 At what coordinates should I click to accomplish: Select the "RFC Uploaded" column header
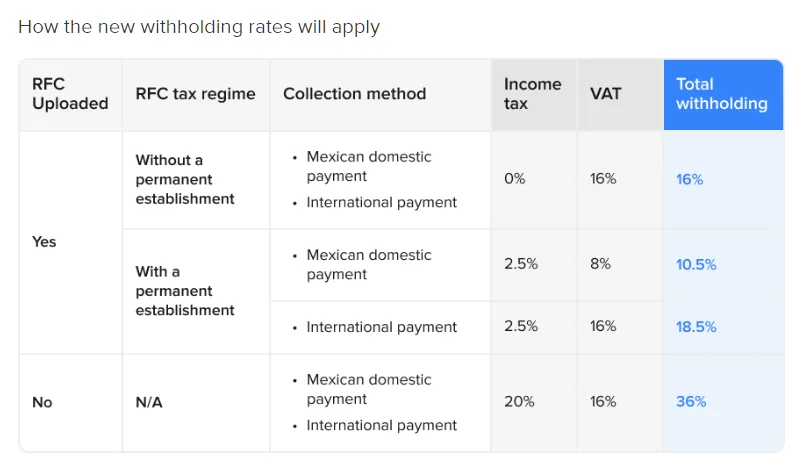coord(70,94)
